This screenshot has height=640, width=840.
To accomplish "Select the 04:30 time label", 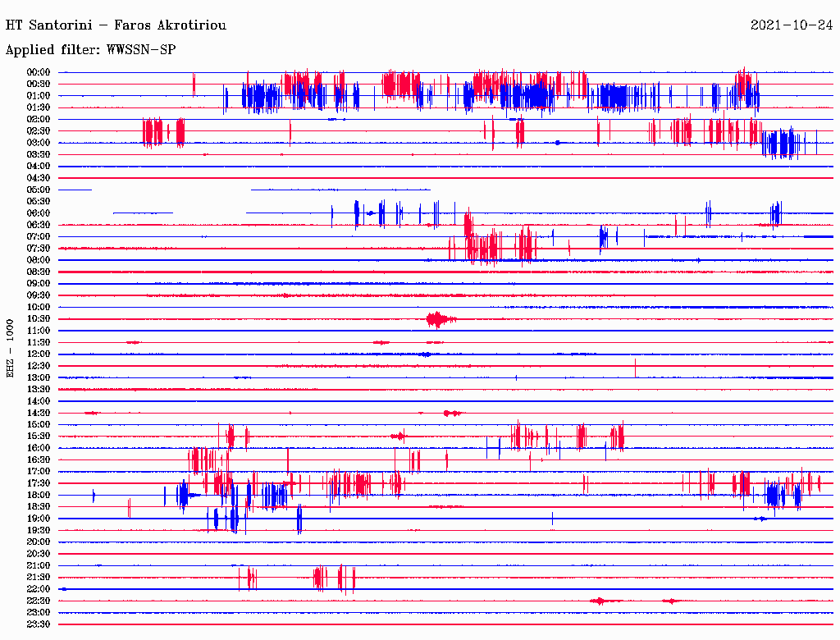I will (x=39, y=178).
